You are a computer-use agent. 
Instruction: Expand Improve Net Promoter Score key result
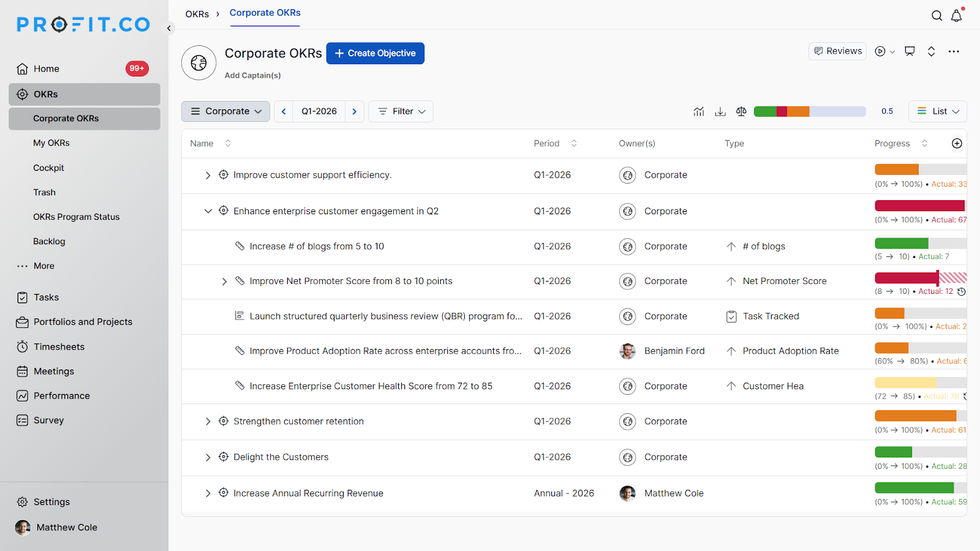point(224,282)
